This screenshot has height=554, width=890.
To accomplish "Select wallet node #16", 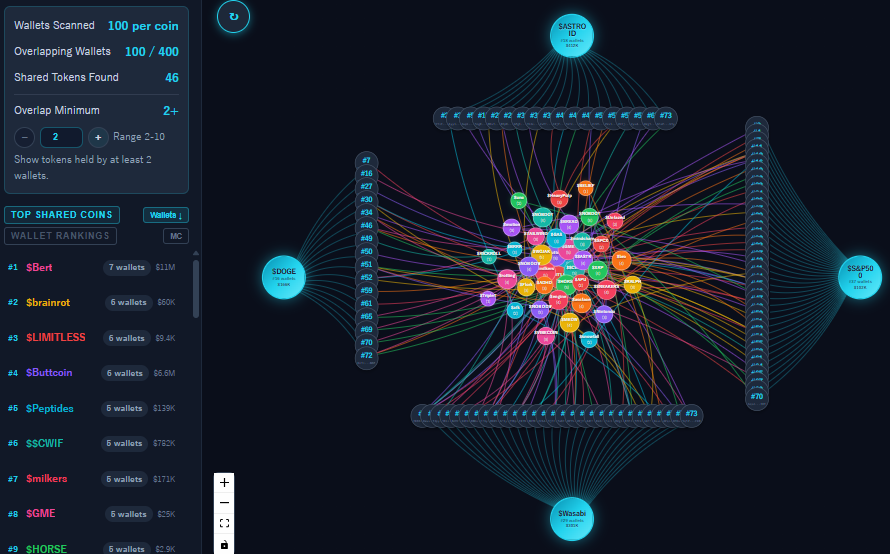I will tap(366, 174).
